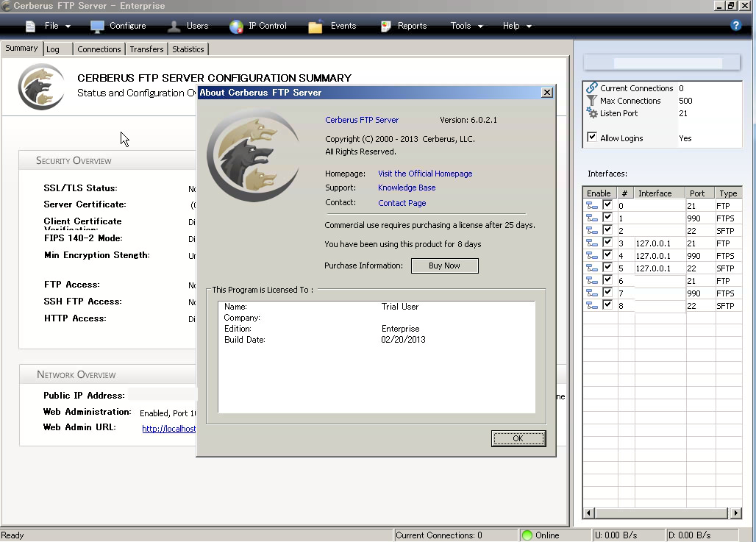
Task: Switch to the Transfers tab
Action: (x=146, y=49)
